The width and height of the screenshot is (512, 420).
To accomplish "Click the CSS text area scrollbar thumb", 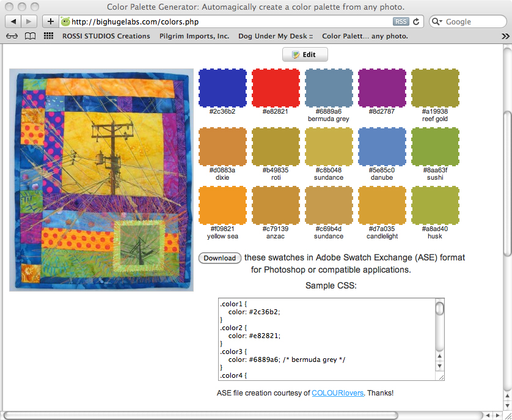I will [x=440, y=308].
